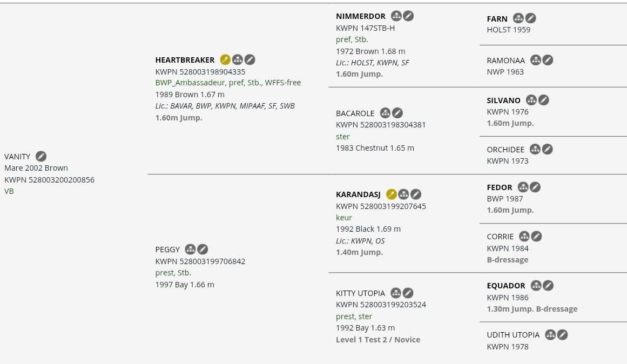Open pedigree tree icon for PEGGY
Image resolution: width=627 pixels, height=364 pixels.
(190, 249)
